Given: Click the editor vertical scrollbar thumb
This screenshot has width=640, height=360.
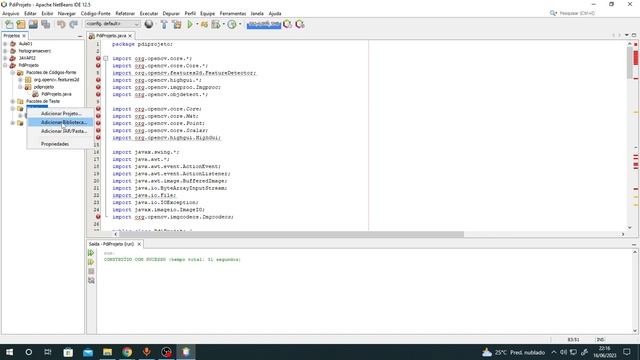Looking at the screenshot, I should [630, 64].
